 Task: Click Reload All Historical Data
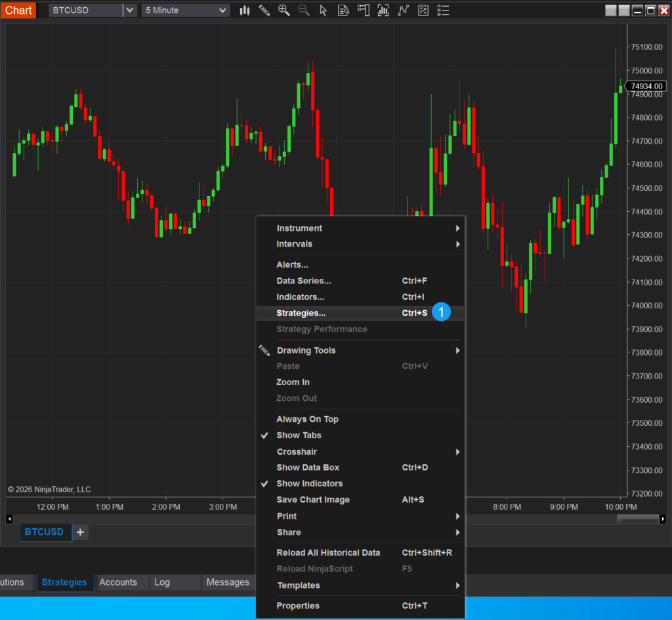click(x=328, y=552)
